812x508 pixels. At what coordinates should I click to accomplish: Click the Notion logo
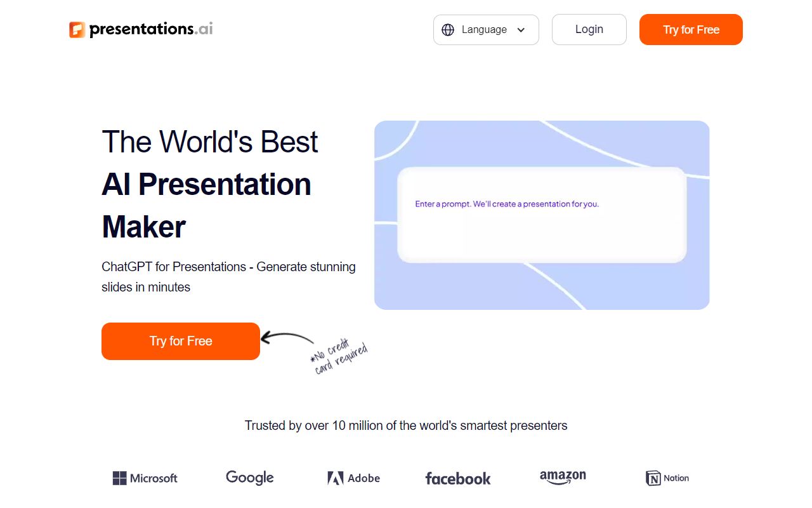667,478
